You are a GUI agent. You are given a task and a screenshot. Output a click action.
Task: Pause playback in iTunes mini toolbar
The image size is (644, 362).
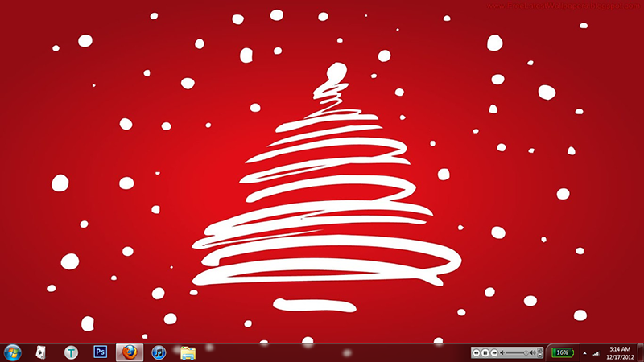(x=485, y=353)
